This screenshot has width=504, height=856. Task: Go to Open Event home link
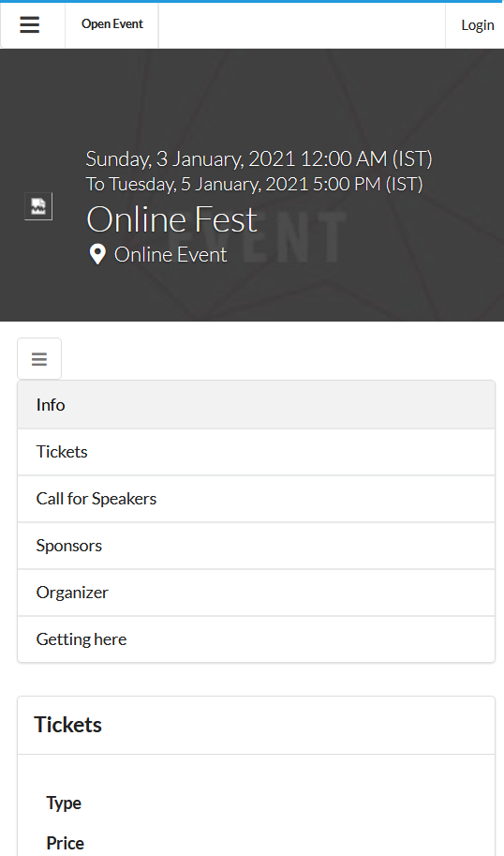111,24
